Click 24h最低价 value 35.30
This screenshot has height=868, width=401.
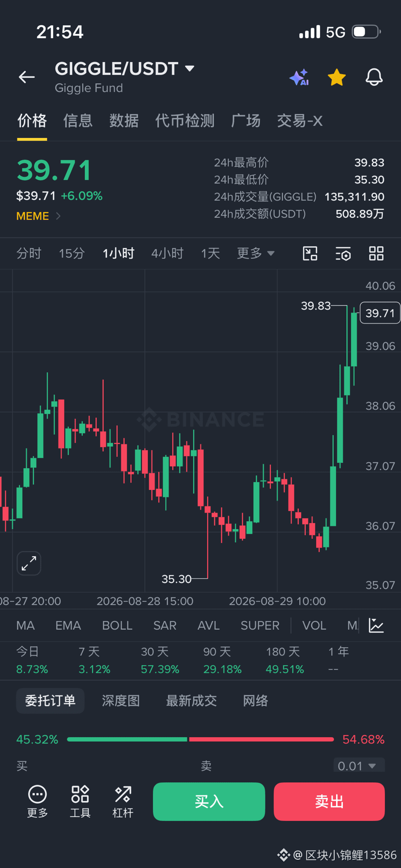369,180
